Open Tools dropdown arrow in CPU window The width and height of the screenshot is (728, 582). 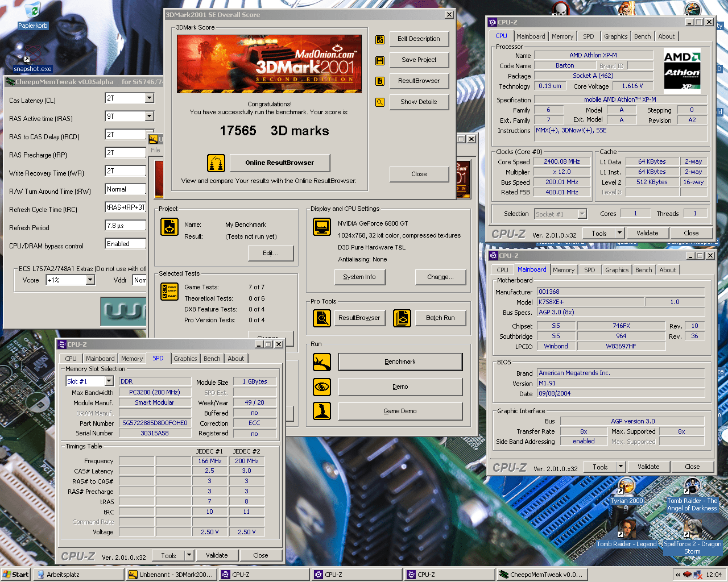[x=619, y=233]
